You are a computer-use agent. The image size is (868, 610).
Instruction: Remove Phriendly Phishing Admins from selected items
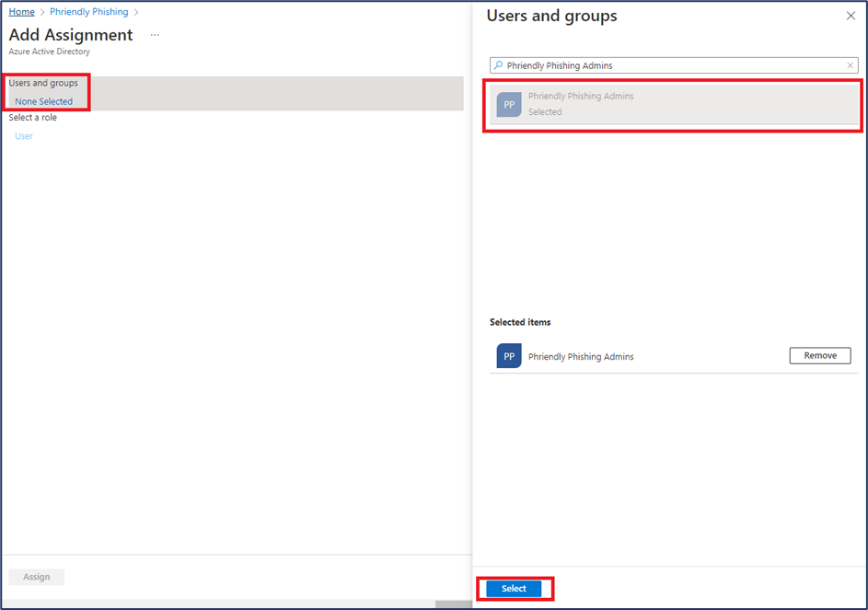[820, 355]
